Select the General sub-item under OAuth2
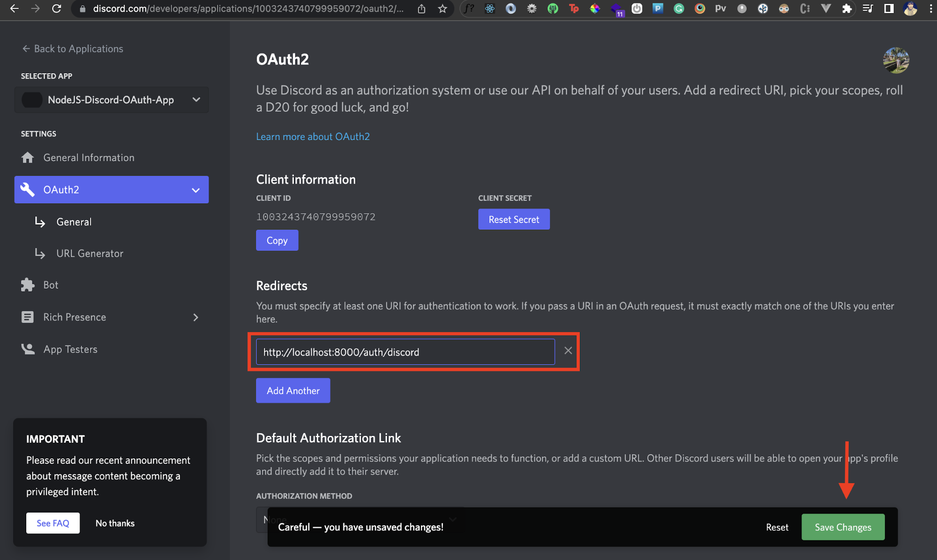 pyautogui.click(x=74, y=222)
